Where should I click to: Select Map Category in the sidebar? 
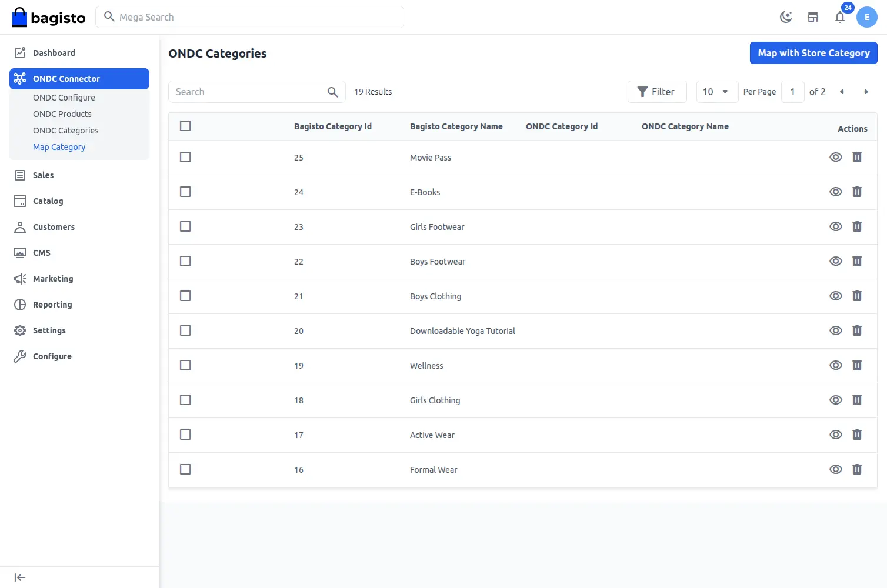coord(59,146)
